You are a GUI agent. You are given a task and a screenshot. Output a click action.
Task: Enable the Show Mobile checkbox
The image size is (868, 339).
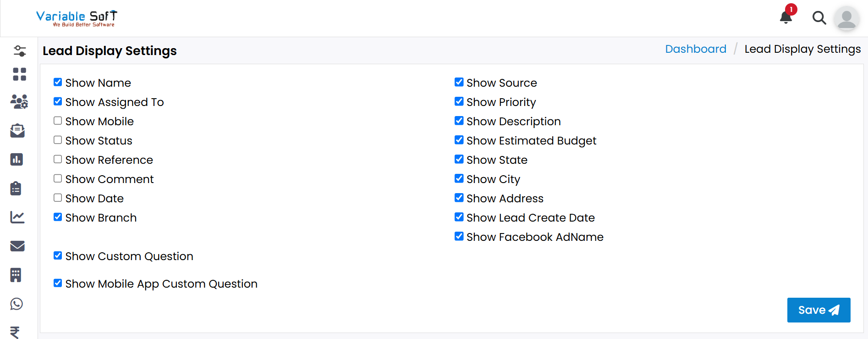pos(58,121)
